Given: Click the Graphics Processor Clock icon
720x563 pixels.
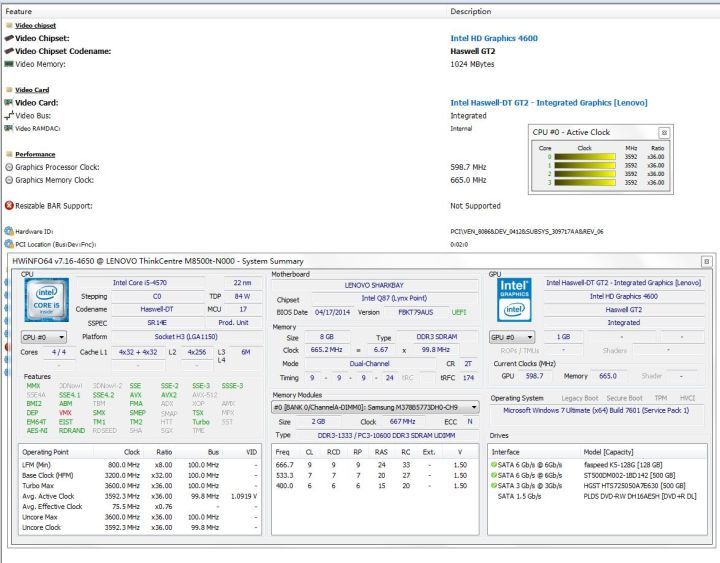Looking at the screenshot, I should click(9, 167).
